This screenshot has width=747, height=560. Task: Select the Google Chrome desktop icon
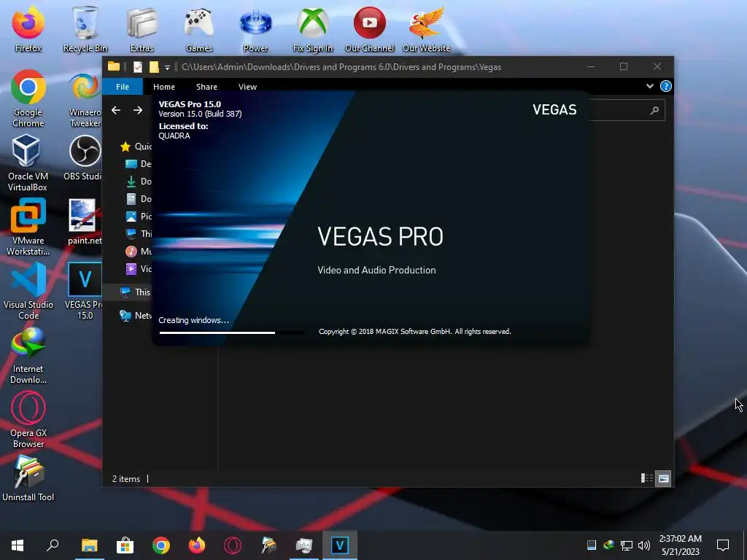pos(28,99)
